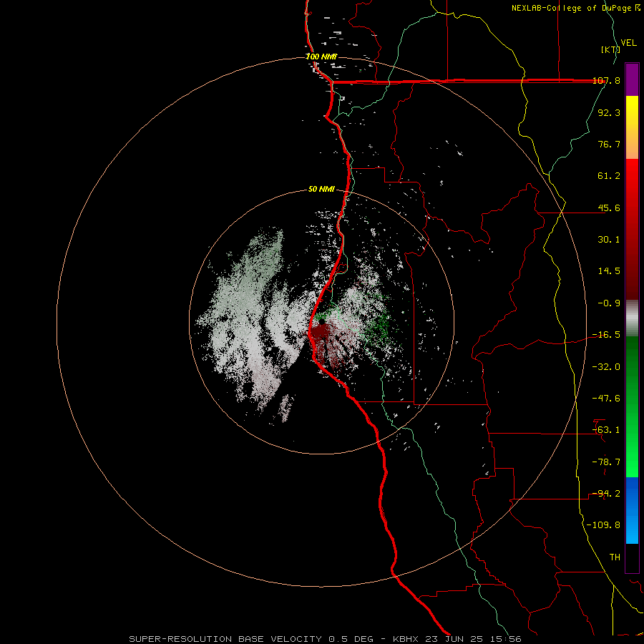Viewport: 644px width, 644px height.
Task: Click the VEL legend title
Action: [628, 43]
